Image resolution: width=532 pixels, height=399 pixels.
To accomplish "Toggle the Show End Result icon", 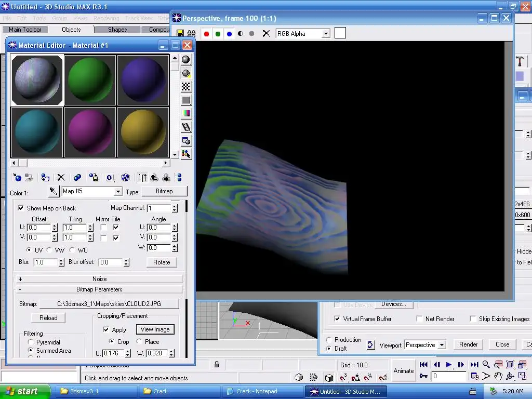I will [143, 178].
